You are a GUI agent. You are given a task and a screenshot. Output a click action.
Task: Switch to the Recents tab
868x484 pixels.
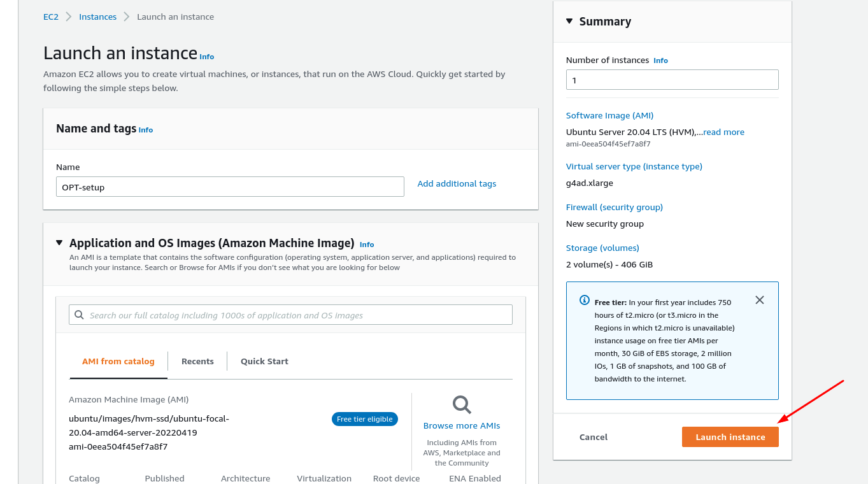(x=197, y=361)
